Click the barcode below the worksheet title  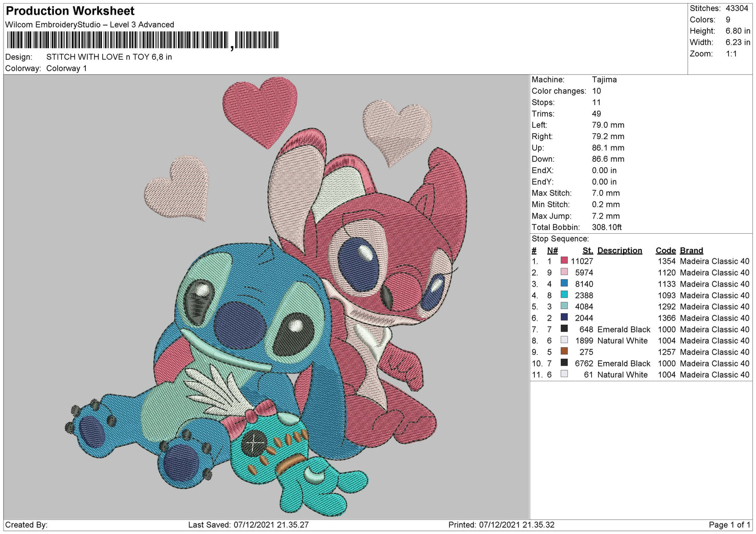coord(143,40)
